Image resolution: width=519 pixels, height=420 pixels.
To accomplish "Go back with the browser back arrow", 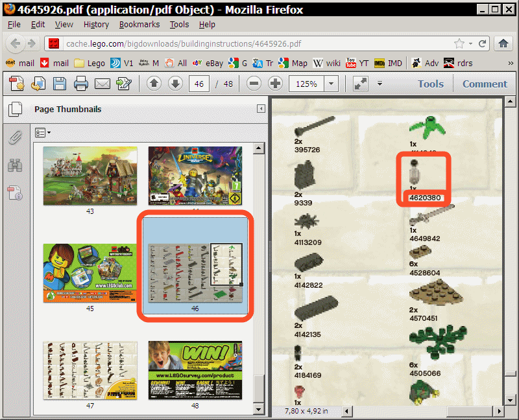I will 15,43.
